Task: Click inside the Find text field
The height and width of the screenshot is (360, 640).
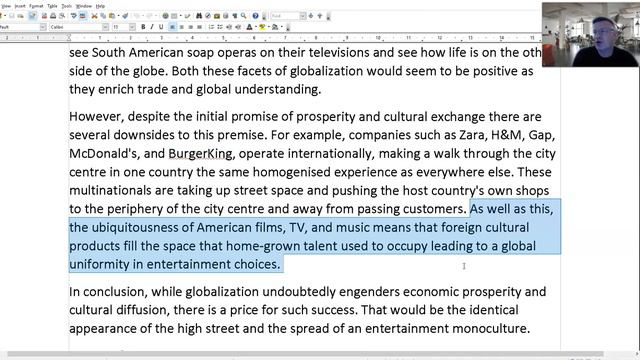Action: pyautogui.click(x=285, y=16)
